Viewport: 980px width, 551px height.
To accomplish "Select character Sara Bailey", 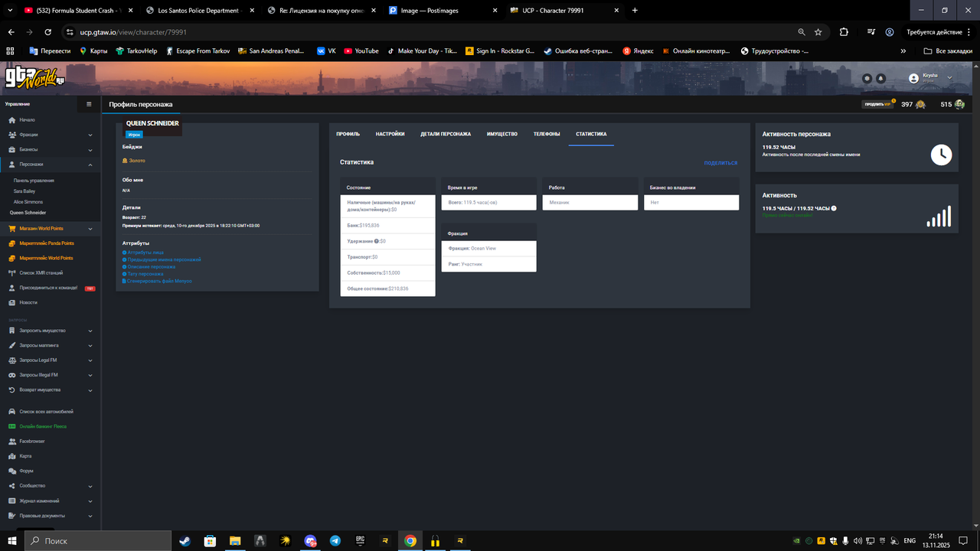I will click(x=24, y=191).
